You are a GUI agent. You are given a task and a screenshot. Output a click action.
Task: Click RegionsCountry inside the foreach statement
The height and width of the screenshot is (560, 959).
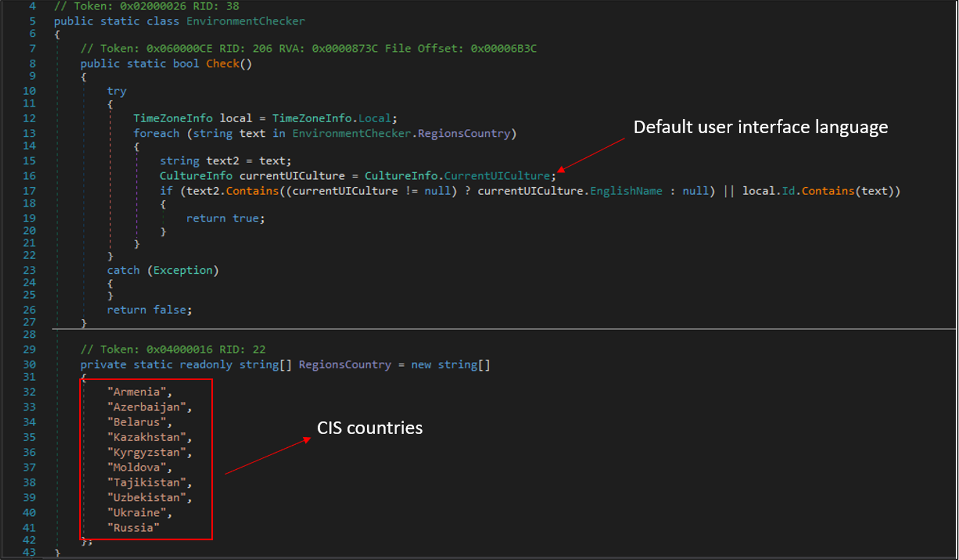click(464, 134)
